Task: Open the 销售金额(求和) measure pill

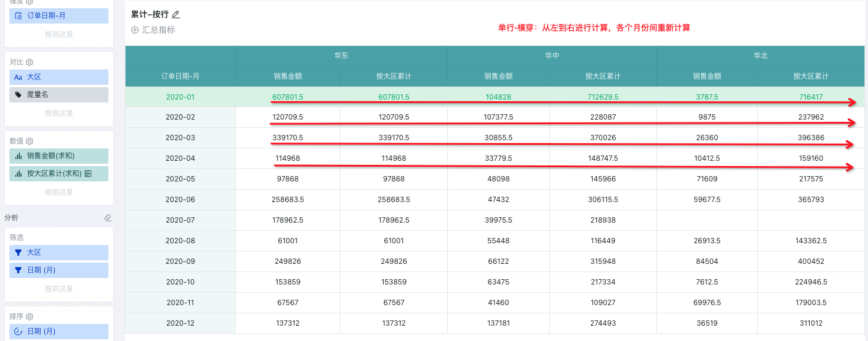Action: click(59, 156)
